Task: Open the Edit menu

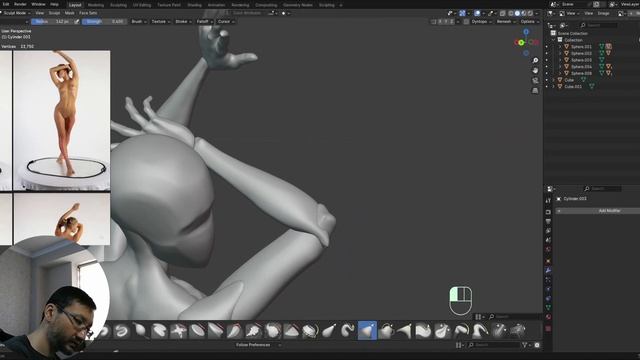Action: pos(6,4)
